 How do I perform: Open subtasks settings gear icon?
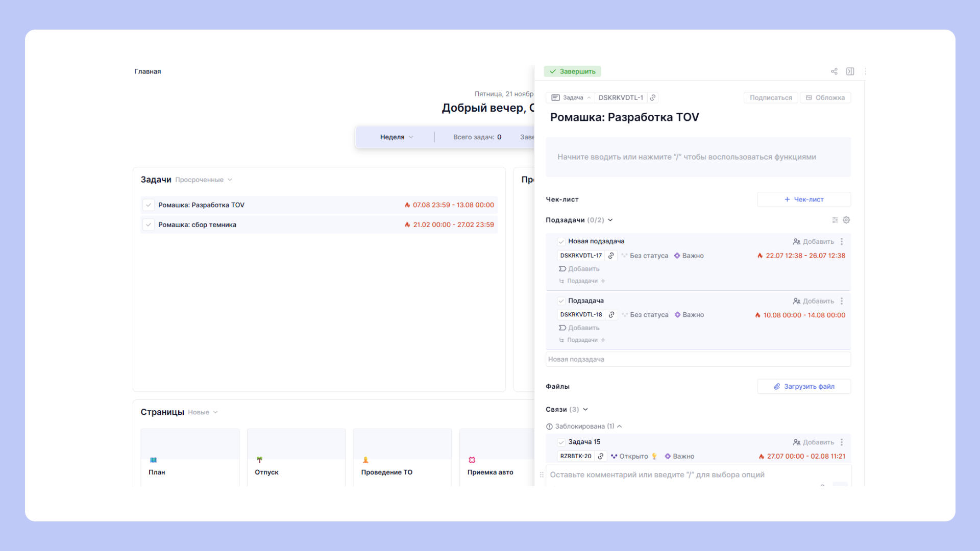tap(846, 220)
